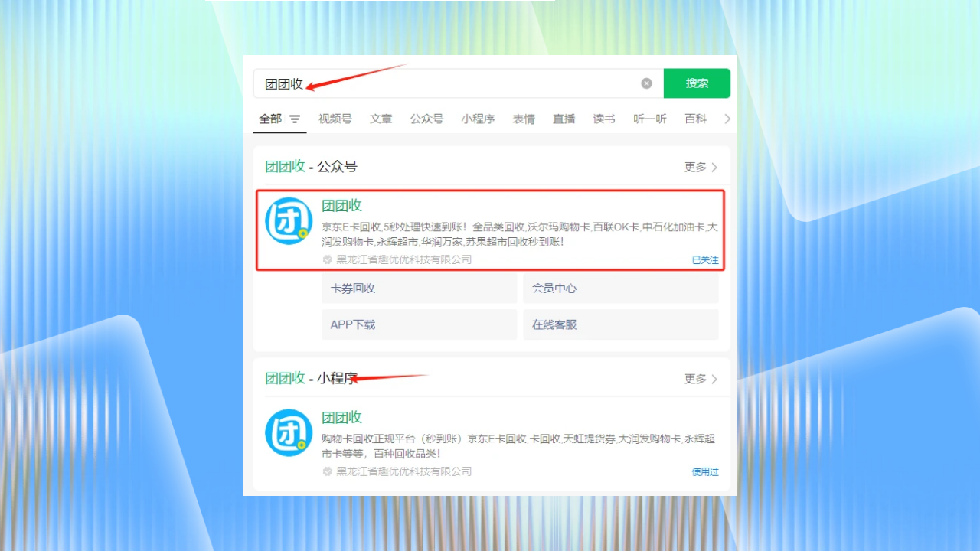Click 使用过 on the 小程序 result
Screen dimensions: 980x551
[705, 472]
